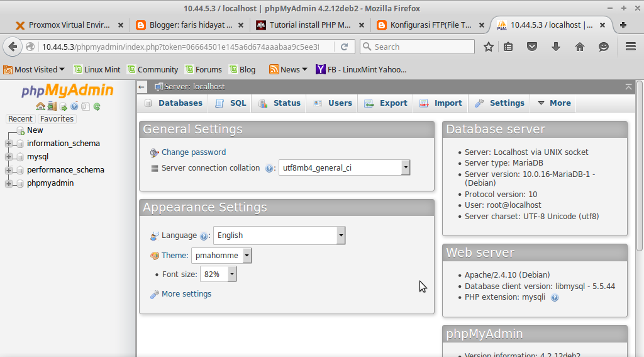
Task: Open the Forums bookmark
Action: 203,69
